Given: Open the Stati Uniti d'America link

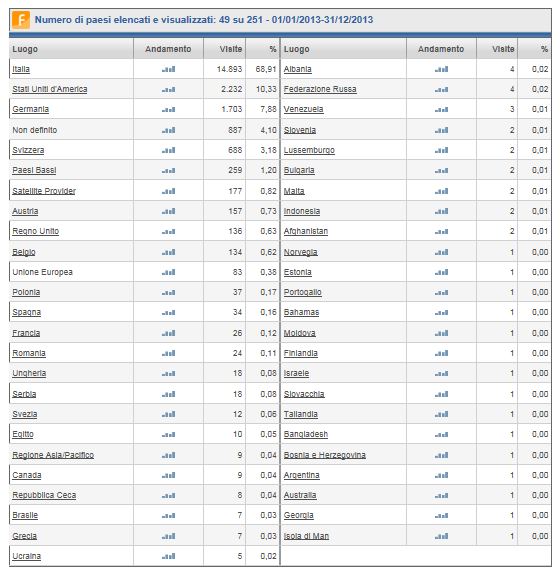Looking at the screenshot, I should (50, 89).
